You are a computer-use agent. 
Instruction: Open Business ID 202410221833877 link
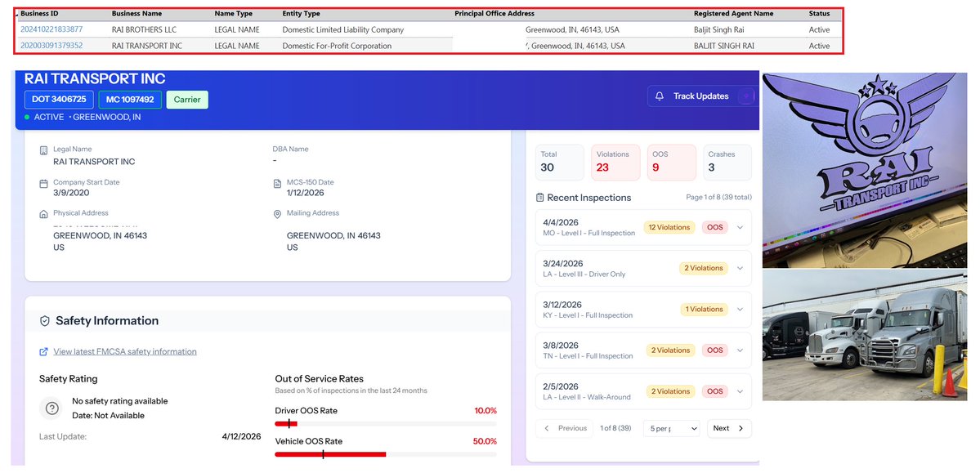(51, 29)
